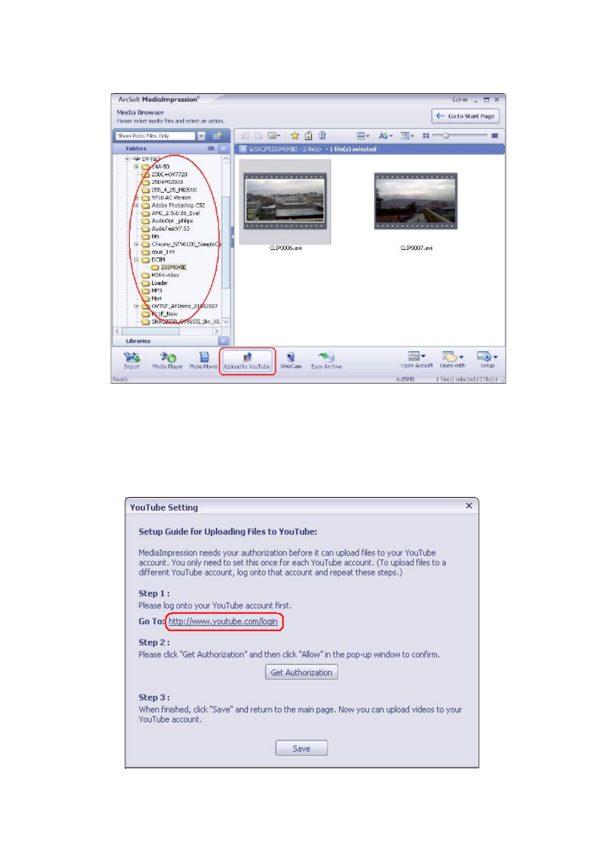
Task: Click the Upload to YouTube button
Action: click(247, 361)
